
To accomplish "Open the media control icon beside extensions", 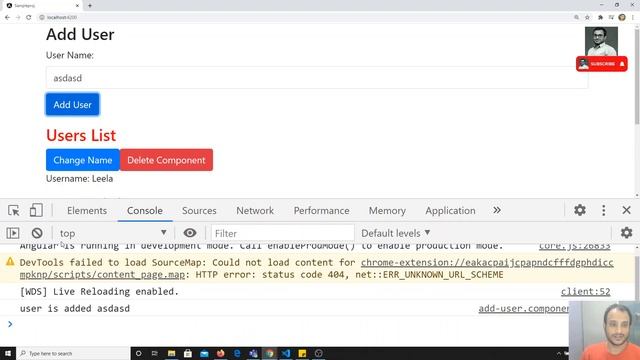I will pyautogui.click(x=611, y=17).
